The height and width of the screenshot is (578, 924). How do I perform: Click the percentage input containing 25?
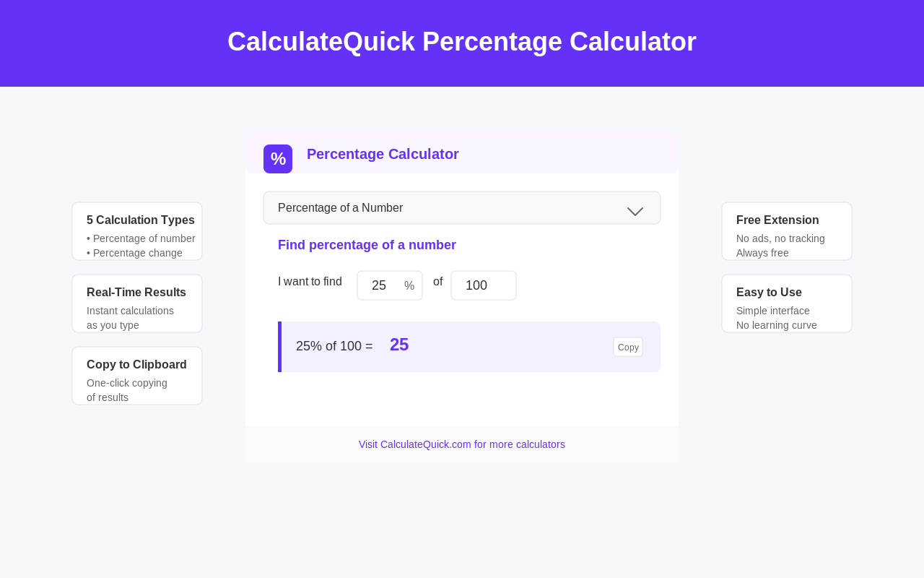point(380,285)
